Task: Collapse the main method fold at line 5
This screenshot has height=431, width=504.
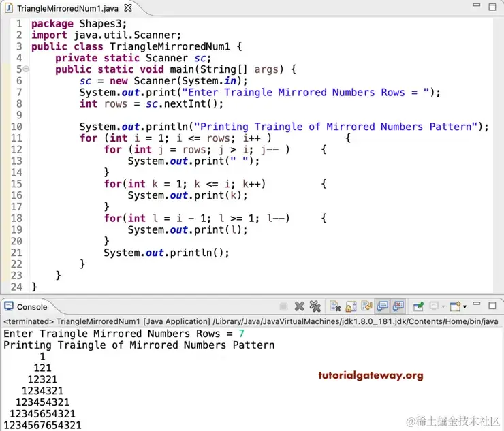Action: point(26,69)
